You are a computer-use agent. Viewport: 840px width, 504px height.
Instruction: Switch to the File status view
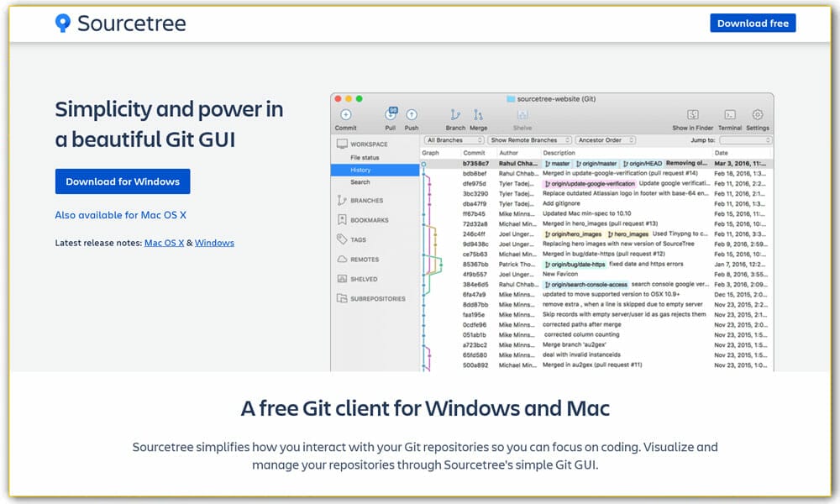point(365,156)
